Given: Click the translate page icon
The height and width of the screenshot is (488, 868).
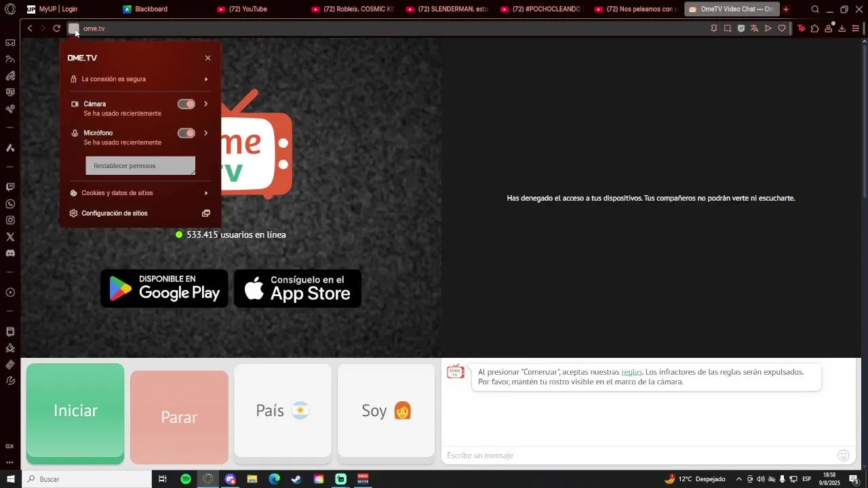Looking at the screenshot, I should 754,28.
